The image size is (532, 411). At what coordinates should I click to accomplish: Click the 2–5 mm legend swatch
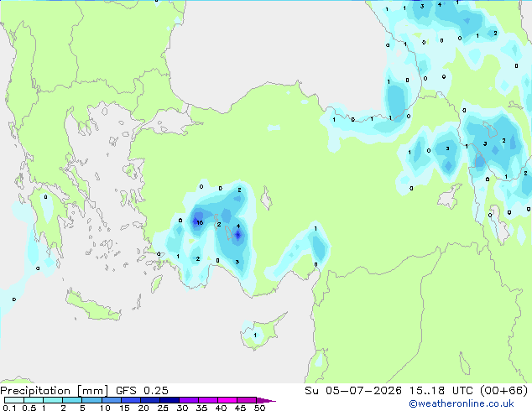pos(72,400)
